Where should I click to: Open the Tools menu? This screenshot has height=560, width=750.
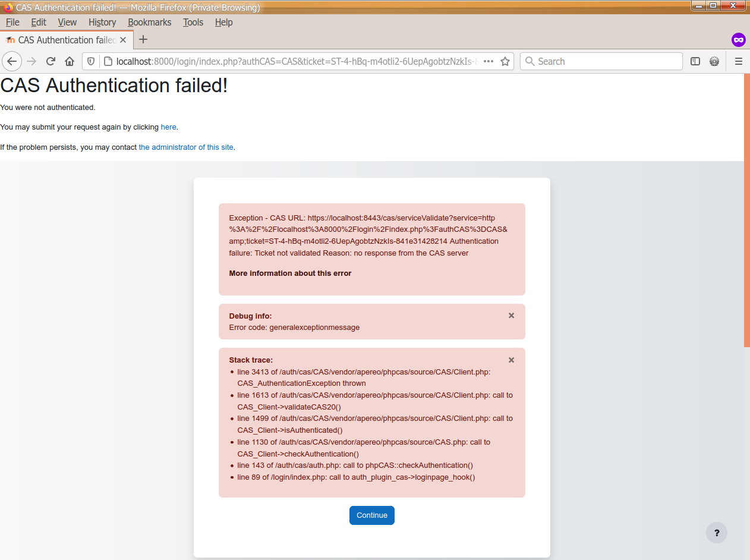193,22
